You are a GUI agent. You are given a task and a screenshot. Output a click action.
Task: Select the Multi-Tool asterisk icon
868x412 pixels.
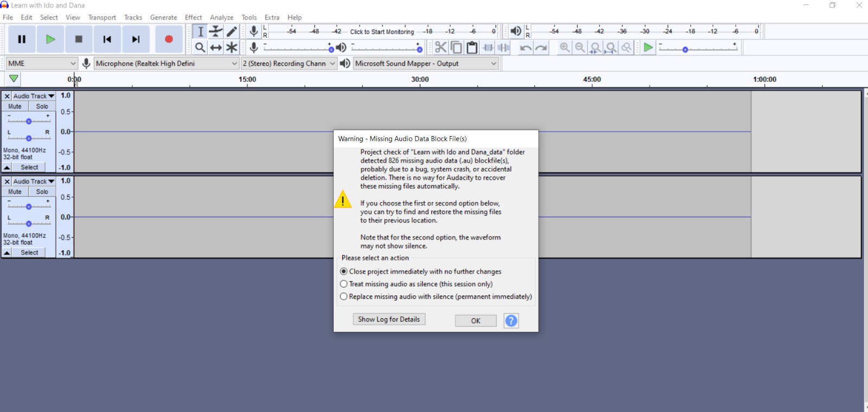click(x=232, y=48)
